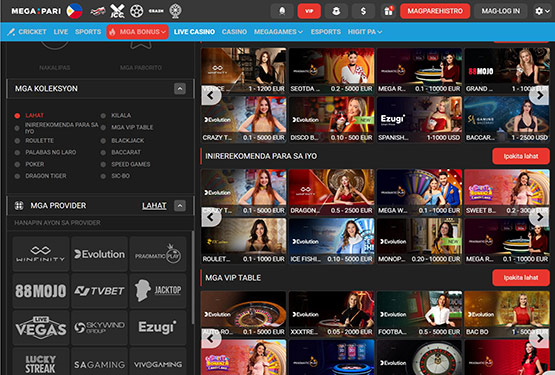
Task: Filter by 88MOJO provider
Action: click(41, 291)
